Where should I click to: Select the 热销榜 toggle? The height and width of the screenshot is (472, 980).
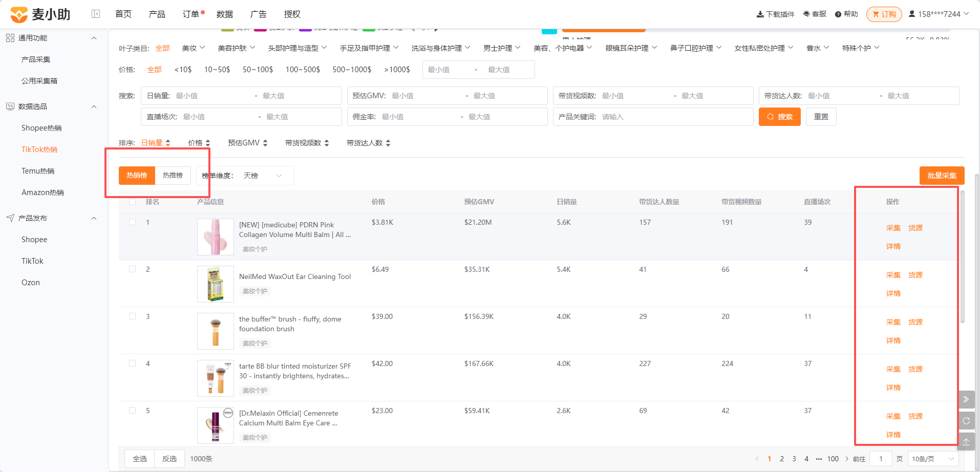[x=137, y=176]
